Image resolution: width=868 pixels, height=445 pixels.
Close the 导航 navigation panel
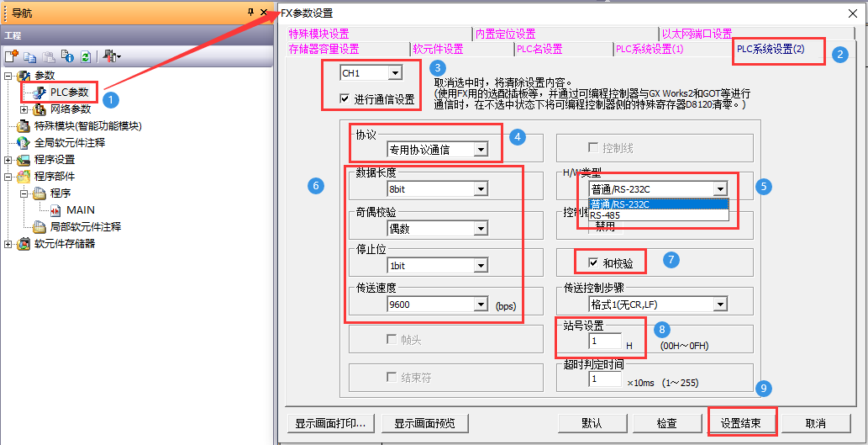pos(264,12)
